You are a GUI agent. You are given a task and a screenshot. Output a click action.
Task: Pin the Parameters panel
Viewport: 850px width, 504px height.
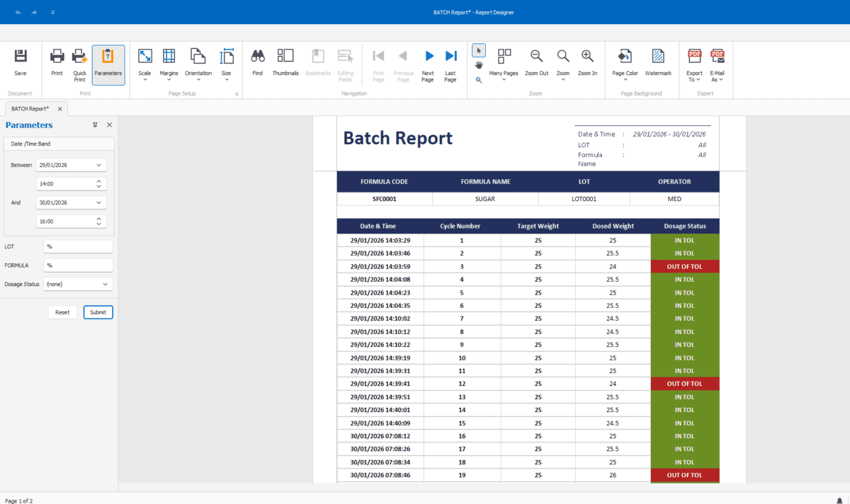pyautogui.click(x=96, y=125)
